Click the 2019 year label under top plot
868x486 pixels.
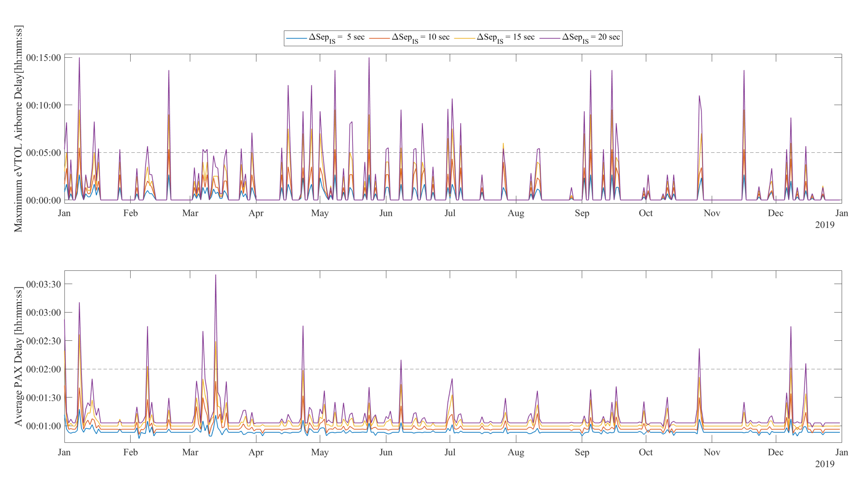point(825,225)
